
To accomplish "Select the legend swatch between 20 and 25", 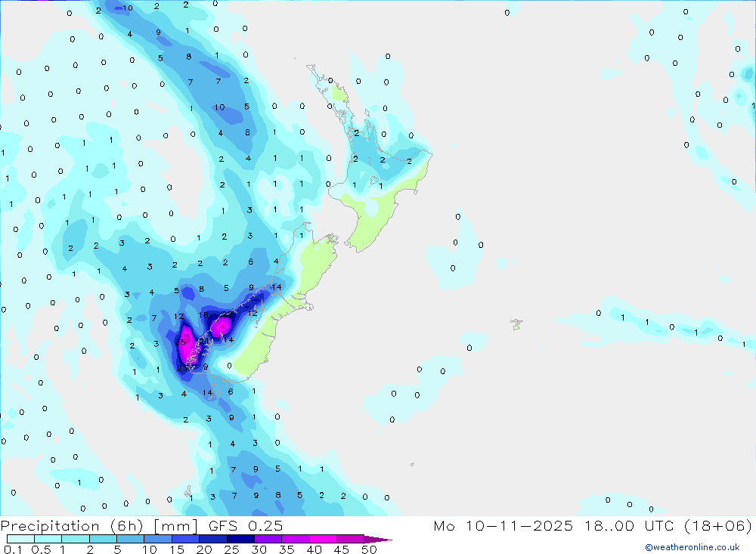I will pos(213,539).
